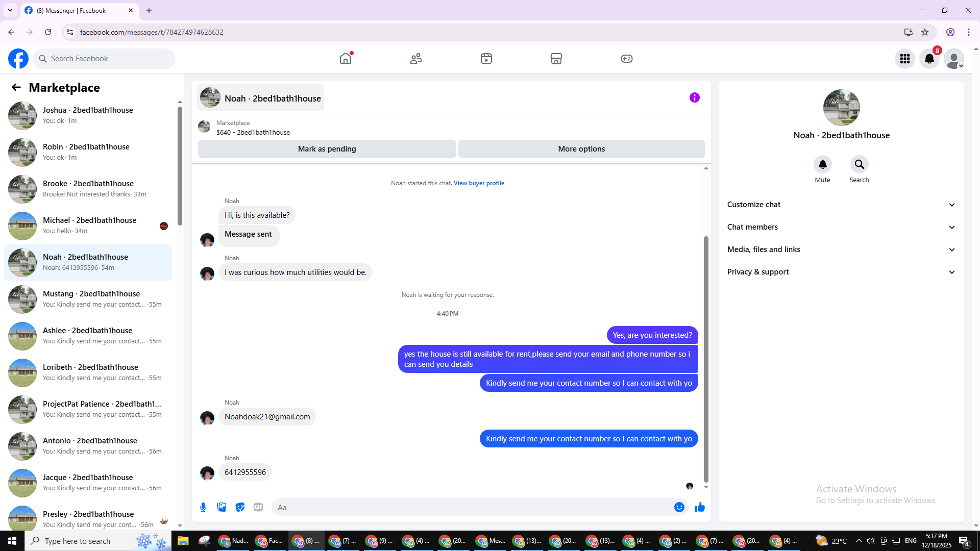Go back using the Marketplace arrow
Viewport: 980px width, 551px height.
pos(16,87)
